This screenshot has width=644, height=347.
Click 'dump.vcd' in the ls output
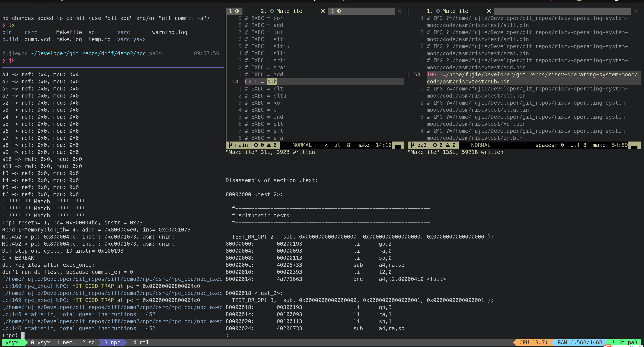[37, 39]
